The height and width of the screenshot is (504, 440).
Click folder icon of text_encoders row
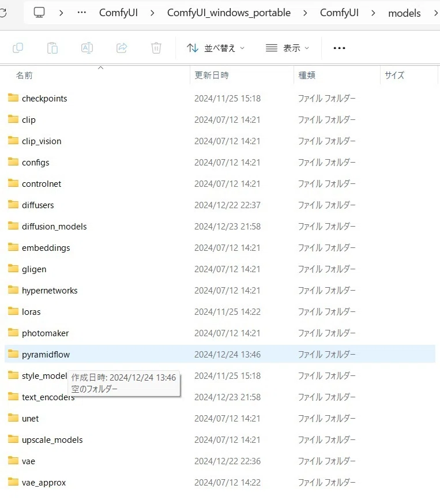tap(13, 396)
